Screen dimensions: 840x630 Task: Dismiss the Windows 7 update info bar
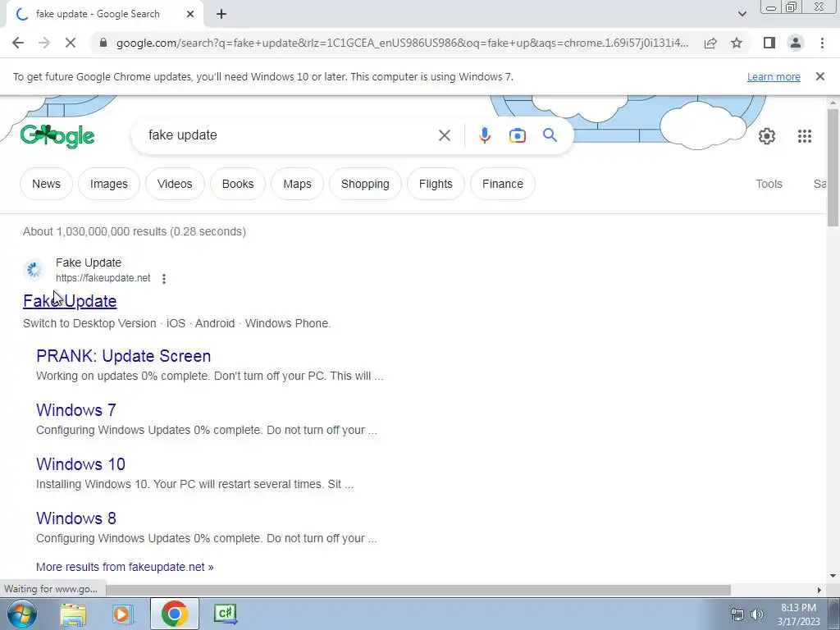point(819,76)
